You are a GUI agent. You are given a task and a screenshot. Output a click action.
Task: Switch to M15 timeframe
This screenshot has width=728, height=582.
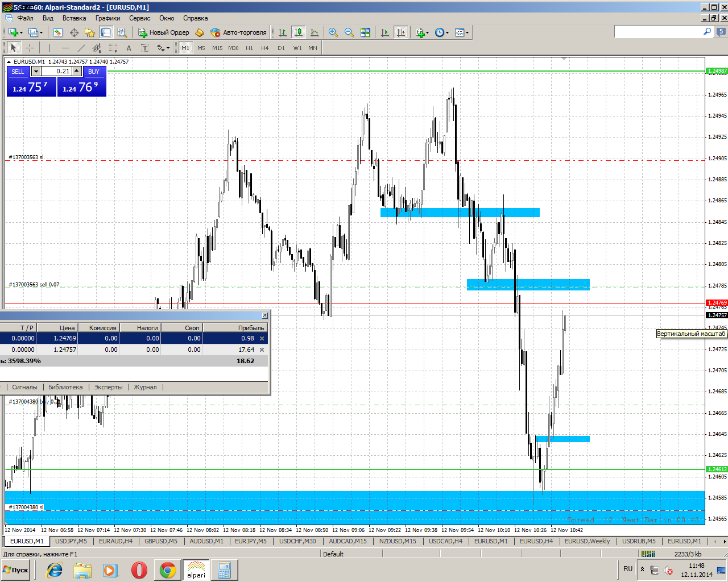pyautogui.click(x=217, y=48)
